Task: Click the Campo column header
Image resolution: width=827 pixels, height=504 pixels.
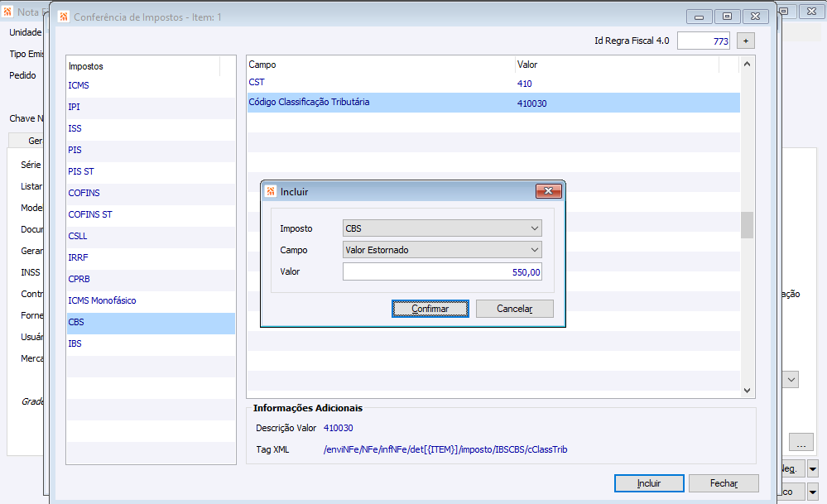Action: pos(380,65)
